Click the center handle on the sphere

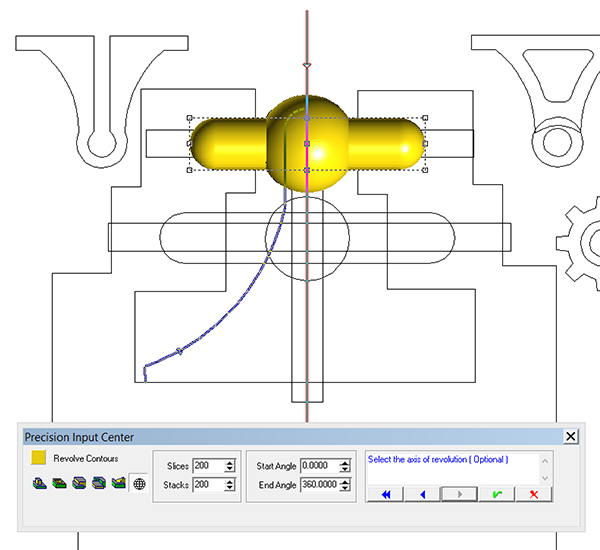[x=307, y=144]
